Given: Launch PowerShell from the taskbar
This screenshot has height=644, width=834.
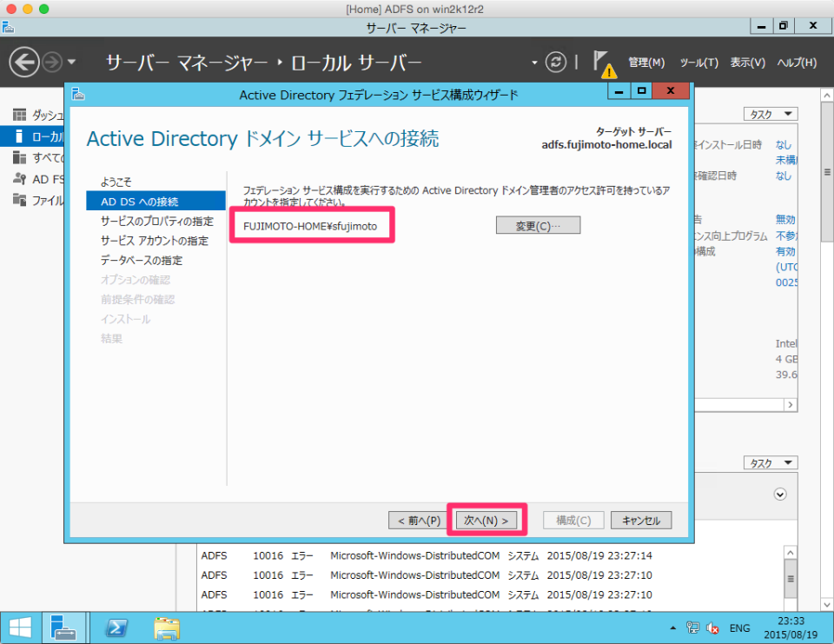Looking at the screenshot, I should 117,627.
